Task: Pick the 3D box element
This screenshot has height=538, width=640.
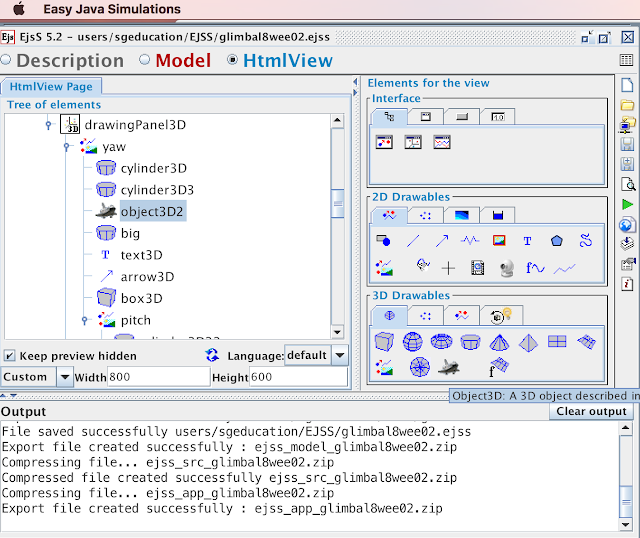Action: [x=384, y=342]
